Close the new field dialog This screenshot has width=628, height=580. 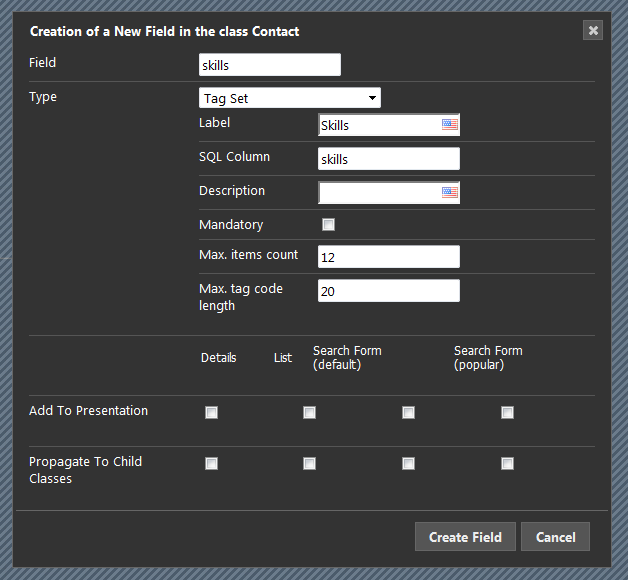coord(593,30)
